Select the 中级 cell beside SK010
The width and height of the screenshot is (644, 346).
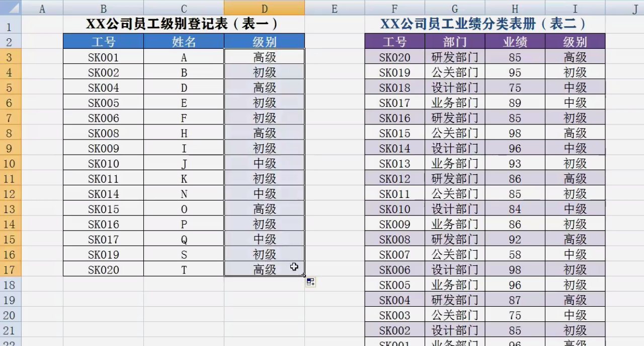(x=264, y=163)
